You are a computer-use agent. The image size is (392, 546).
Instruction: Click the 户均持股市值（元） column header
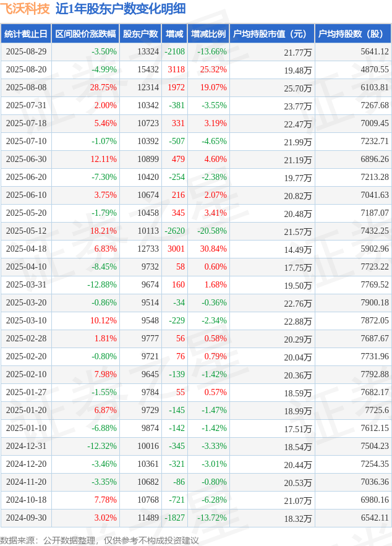(272, 34)
